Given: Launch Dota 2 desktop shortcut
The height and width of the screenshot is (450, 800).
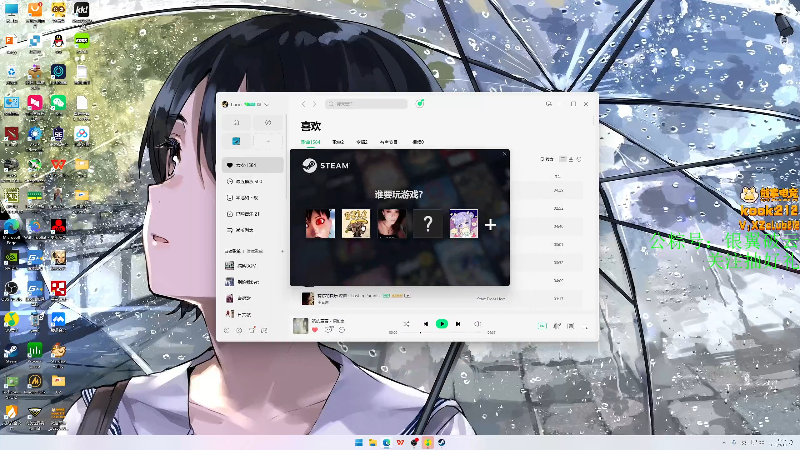Looking at the screenshot, I should tap(11, 136).
